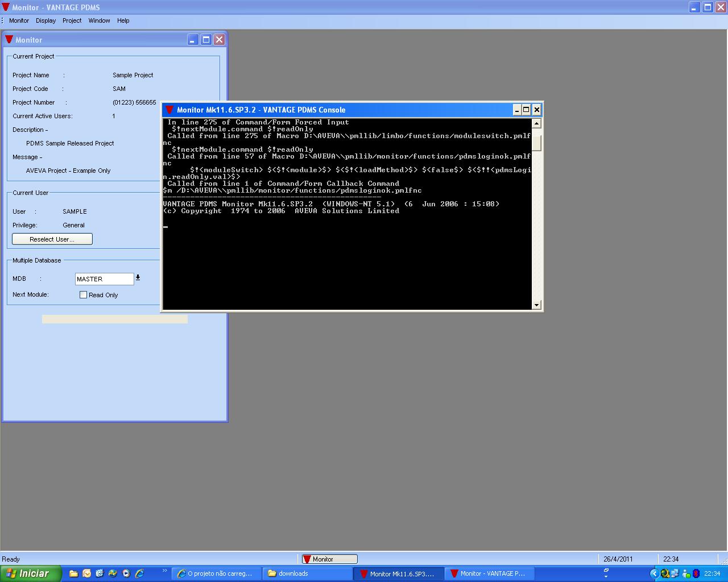Click the Reselect User button
Screen dimensions: 728x582
[x=52, y=239]
